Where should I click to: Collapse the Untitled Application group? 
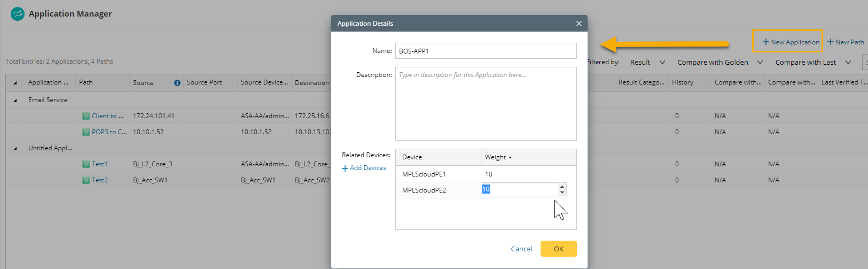click(15, 149)
